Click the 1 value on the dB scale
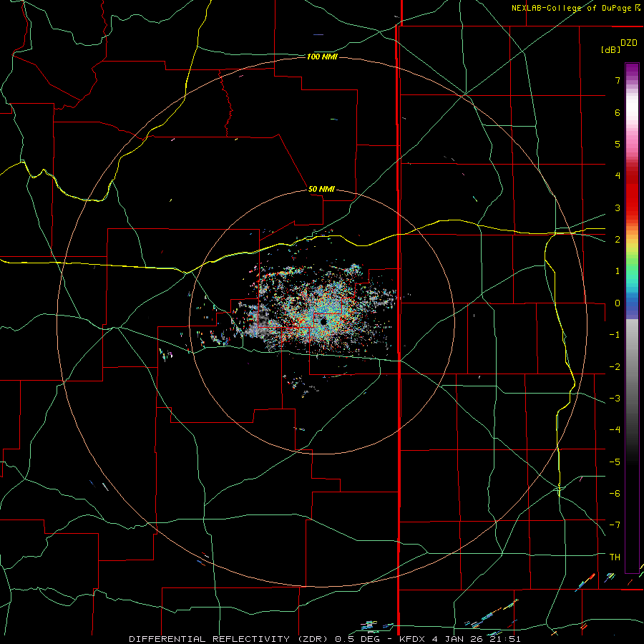The height and width of the screenshot is (644, 644). (618, 271)
